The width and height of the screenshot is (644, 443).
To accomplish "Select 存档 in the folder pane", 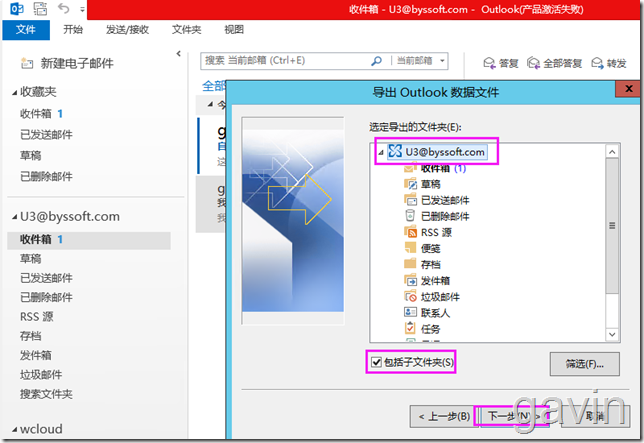I will pos(31,336).
